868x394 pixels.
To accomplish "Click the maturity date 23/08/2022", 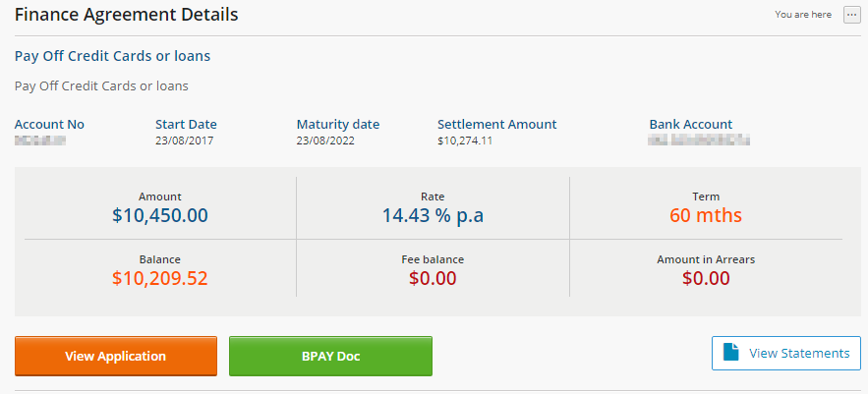I will pos(325,141).
